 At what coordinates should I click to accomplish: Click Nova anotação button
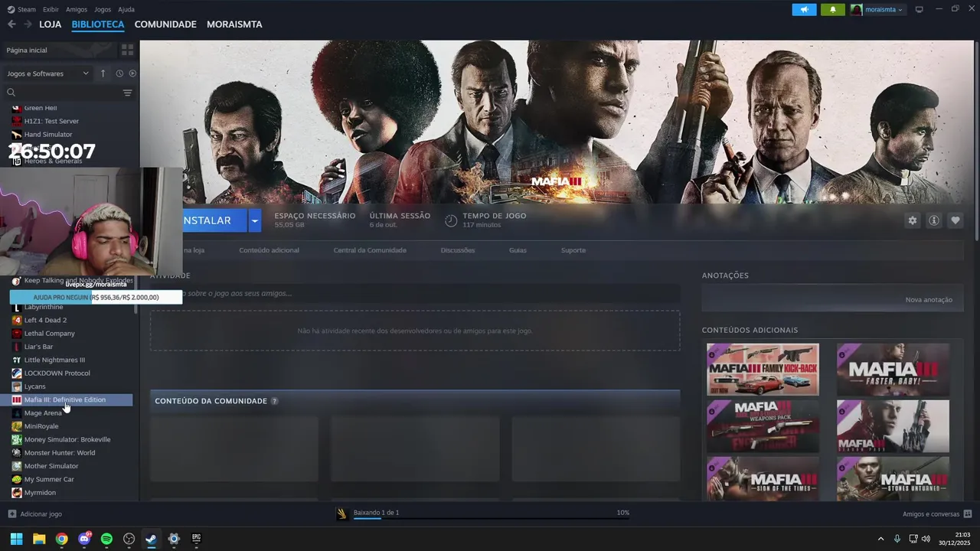[929, 300]
